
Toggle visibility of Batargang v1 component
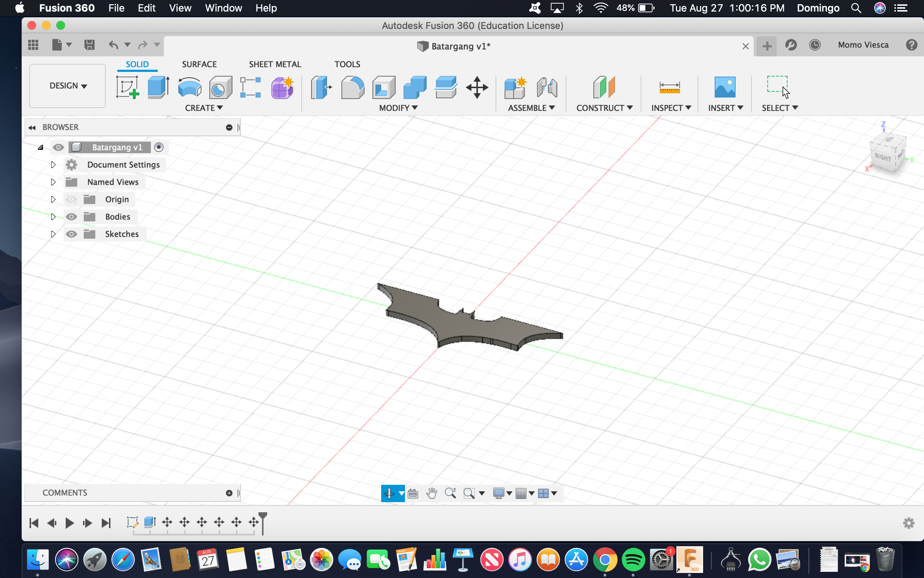[x=58, y=147]
